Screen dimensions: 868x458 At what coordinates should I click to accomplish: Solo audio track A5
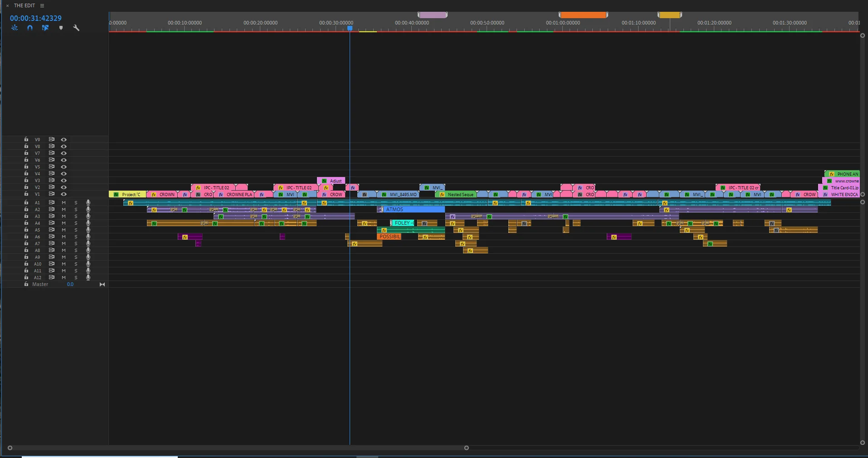(x=75, y=230)
